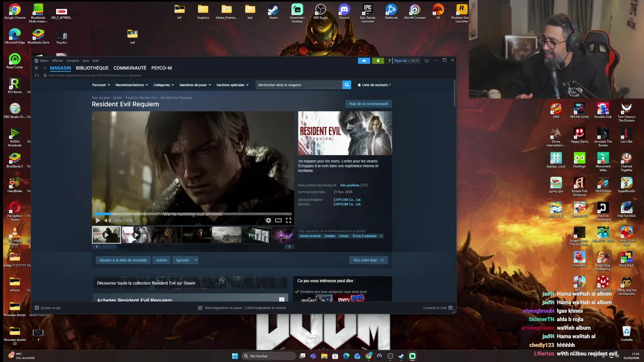The image size is (644, 362).
Task: Switch to the BIBLIOTHÈQUE tab
Action: point(92,68)
